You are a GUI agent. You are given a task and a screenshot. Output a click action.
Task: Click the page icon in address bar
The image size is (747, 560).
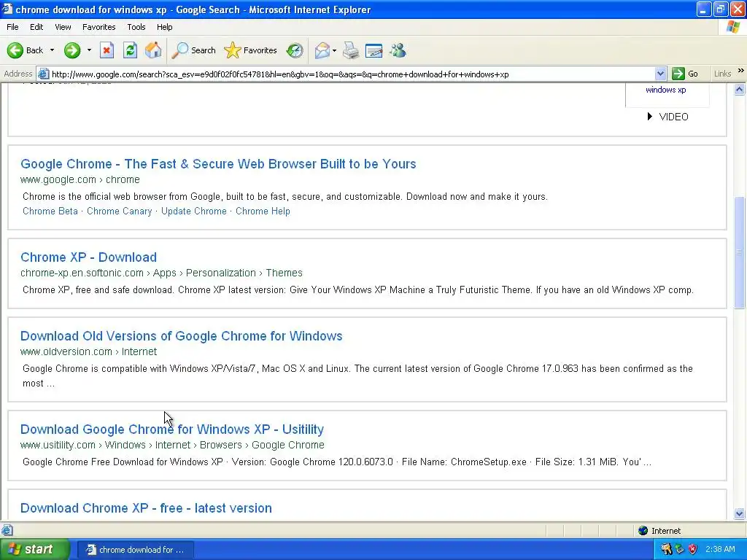[x=43, y=74]
